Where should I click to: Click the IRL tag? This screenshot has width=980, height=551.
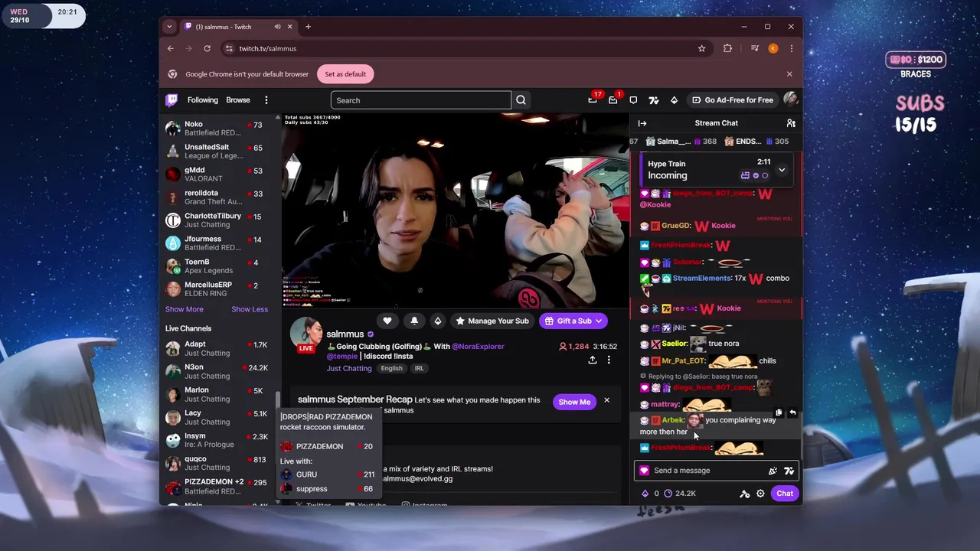point(419,368)
